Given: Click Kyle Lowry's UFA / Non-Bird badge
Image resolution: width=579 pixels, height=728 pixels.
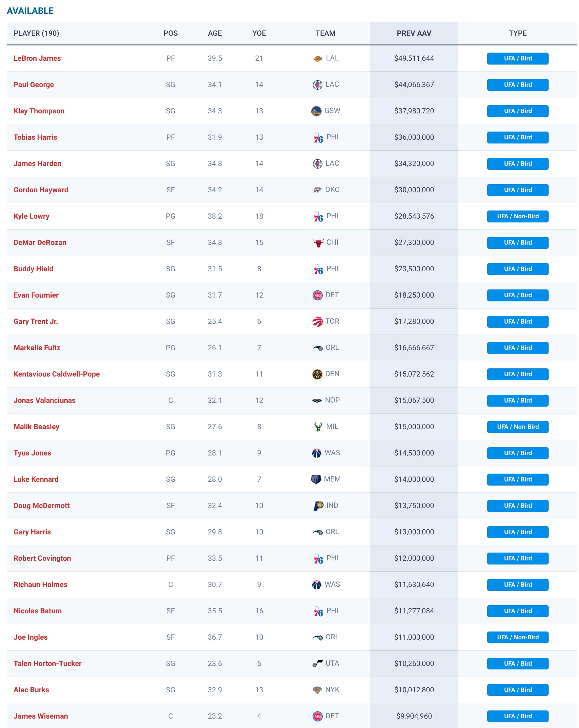Looking at the screenshot, I should pos(518,216).
